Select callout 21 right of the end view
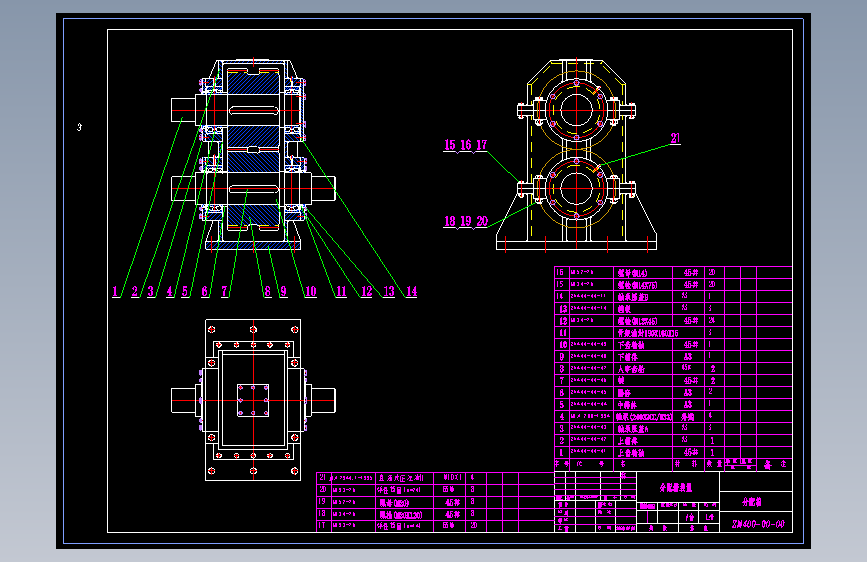This screenshot has height=562, width=867. click(675, 138)
